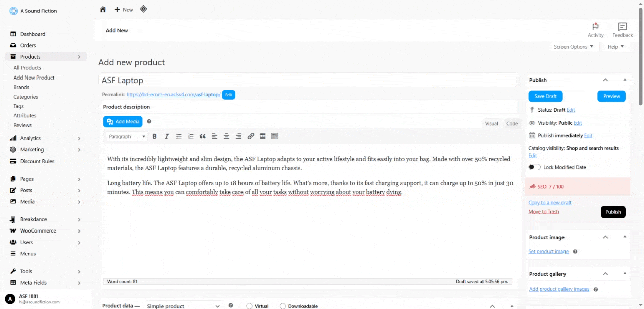Open the Paragraph style dropdown
This screenshot has height=309, width=644.
(x=126, y=136)
